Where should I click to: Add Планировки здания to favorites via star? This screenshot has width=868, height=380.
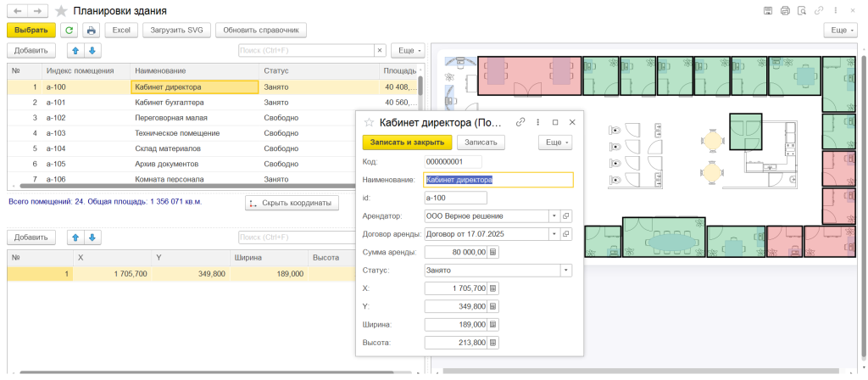click(60, 11)
